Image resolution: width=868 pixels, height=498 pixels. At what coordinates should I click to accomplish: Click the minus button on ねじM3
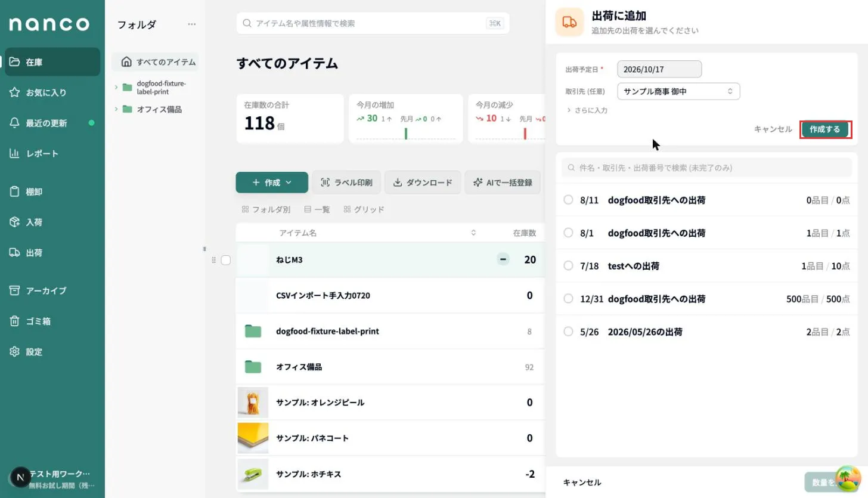pyautogui.click(x=503, y=259)
